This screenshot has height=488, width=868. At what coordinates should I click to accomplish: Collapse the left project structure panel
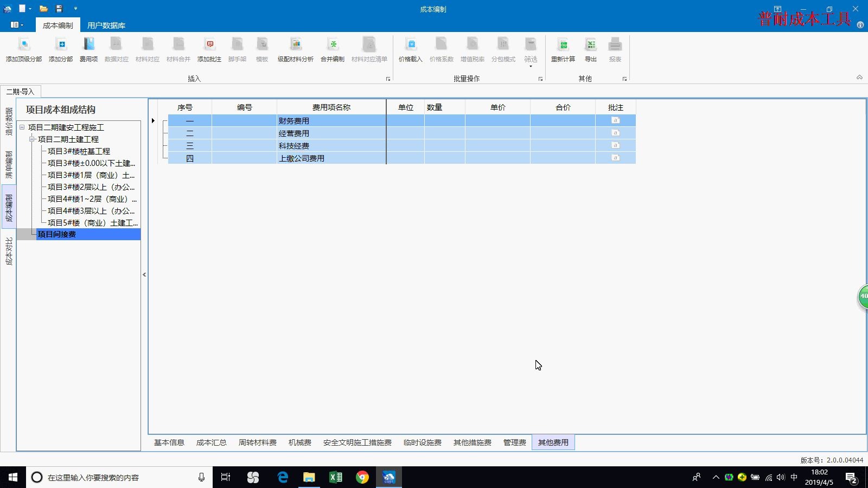pos(144,274)
